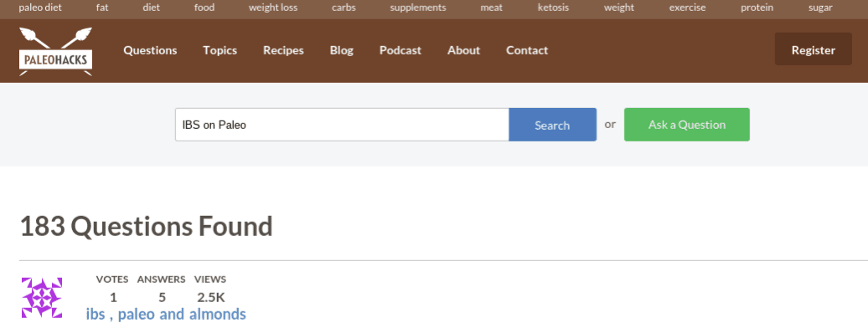This screenshot has width=868, height=328.
Task: Select the 'weight loss' tag
Action: [273, 8]
